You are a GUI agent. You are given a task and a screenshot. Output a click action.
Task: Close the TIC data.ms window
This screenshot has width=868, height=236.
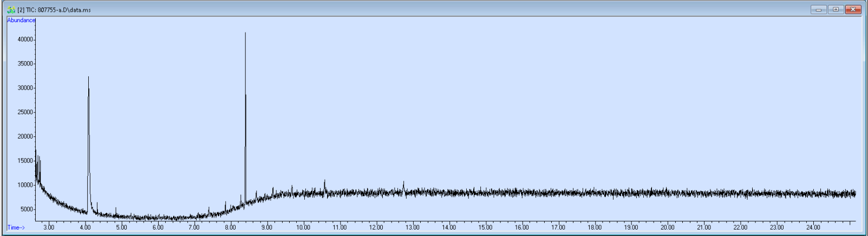tap(853, 10)
